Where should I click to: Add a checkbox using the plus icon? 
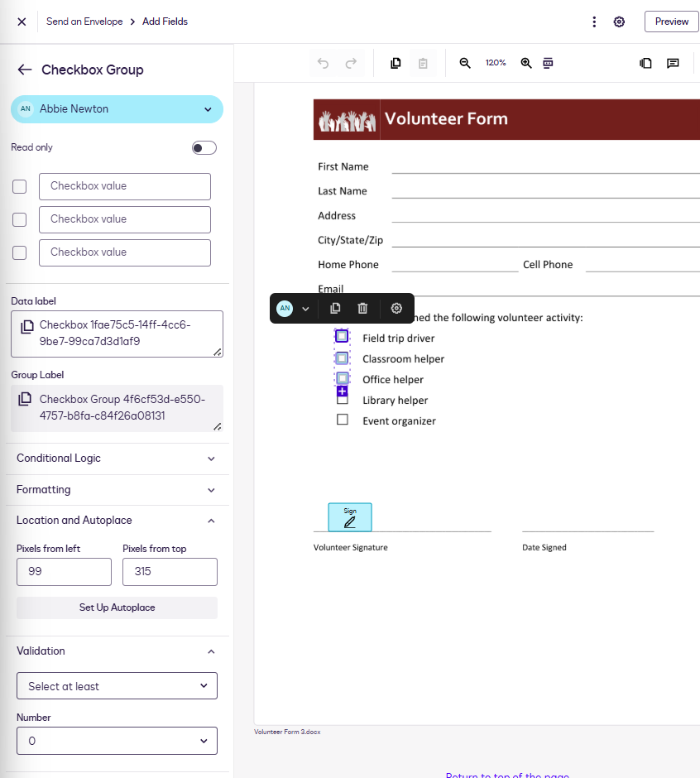point(343,391)
